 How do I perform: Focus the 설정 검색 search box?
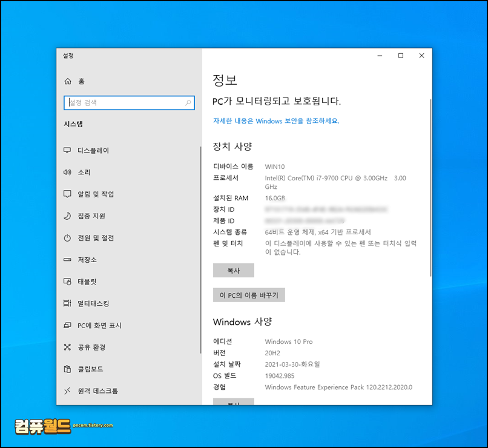click(129, 103)
